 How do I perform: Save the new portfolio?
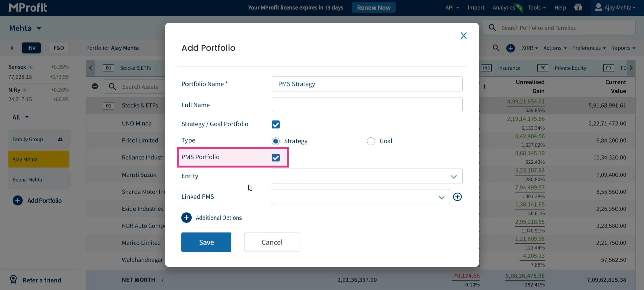pos(206,242)
